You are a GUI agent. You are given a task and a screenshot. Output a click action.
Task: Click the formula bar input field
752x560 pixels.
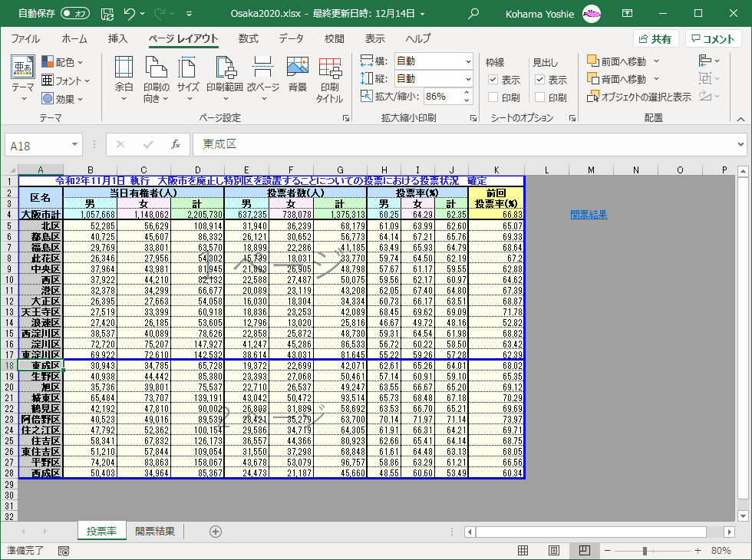point(460,145)
